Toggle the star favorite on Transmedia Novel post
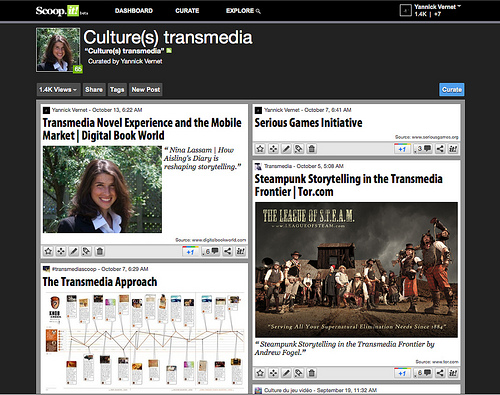 click(x=48, y=251)
